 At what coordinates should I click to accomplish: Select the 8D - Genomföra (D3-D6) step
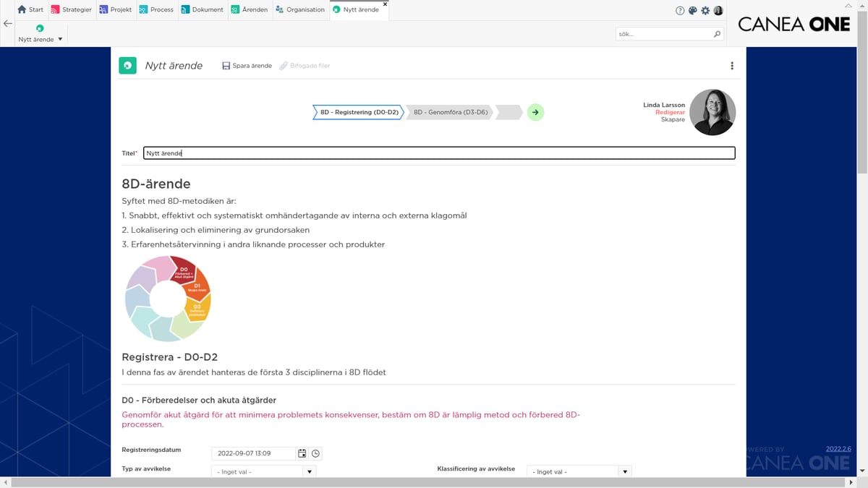[x=449, y=112]
